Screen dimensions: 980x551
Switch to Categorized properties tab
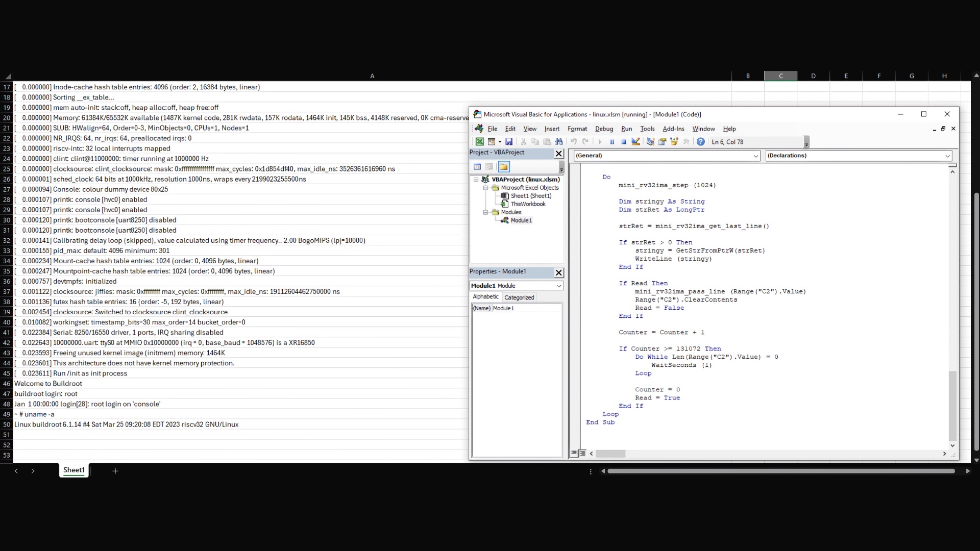click(519, 297)
